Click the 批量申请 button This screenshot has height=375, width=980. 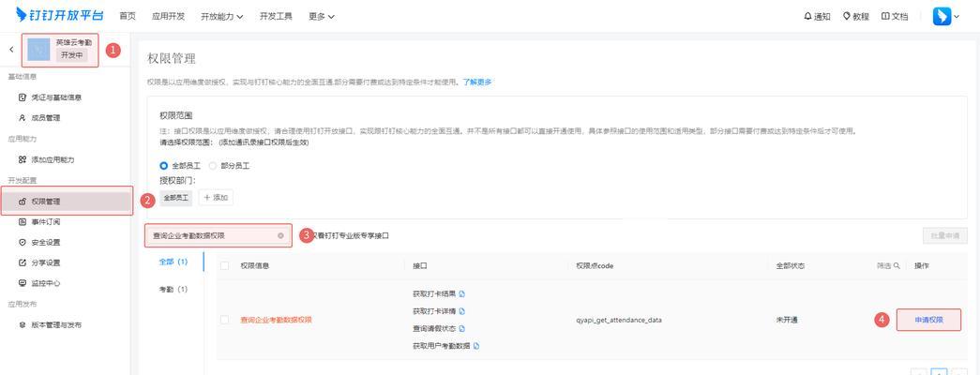(x=945, y=235)
